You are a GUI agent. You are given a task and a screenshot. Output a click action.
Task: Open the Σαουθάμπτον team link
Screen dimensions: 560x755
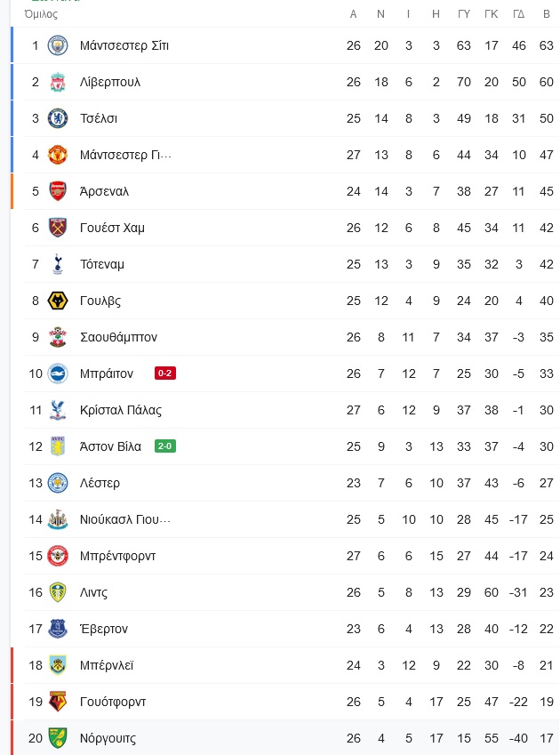118,337
